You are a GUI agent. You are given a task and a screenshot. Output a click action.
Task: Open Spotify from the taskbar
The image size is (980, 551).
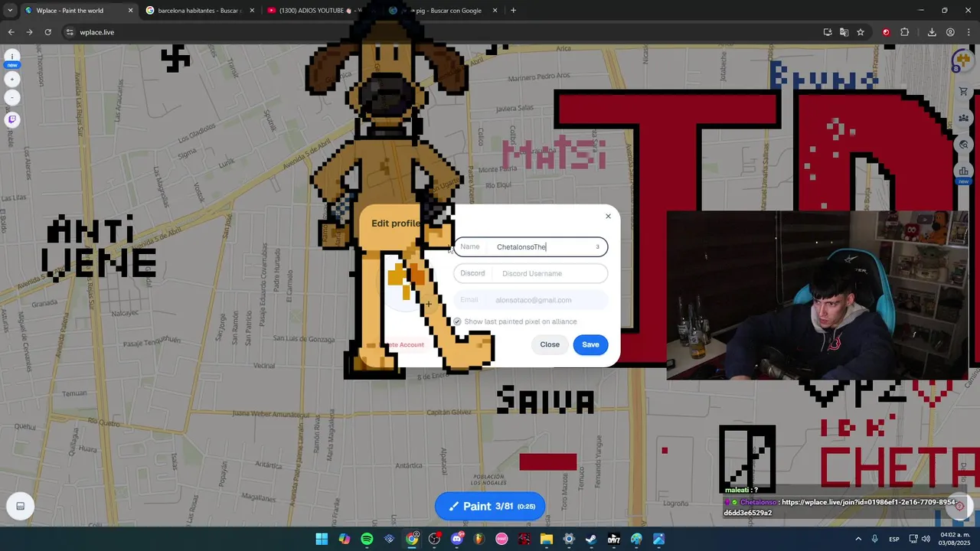[367, 539]
